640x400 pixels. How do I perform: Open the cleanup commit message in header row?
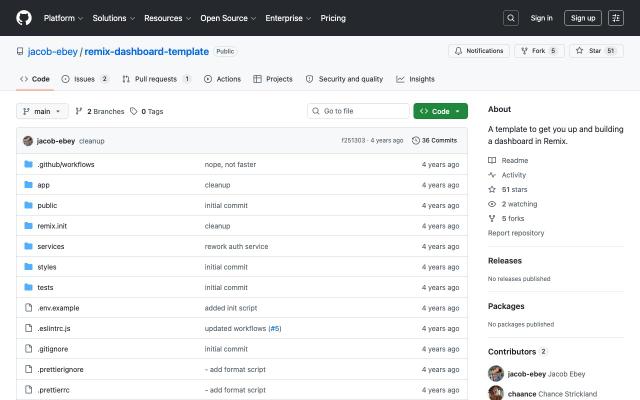[x=92, y=141]
